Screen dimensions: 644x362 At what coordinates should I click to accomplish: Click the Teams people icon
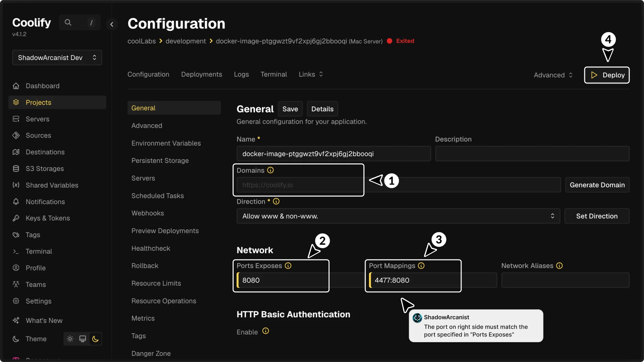pos(16,284)
